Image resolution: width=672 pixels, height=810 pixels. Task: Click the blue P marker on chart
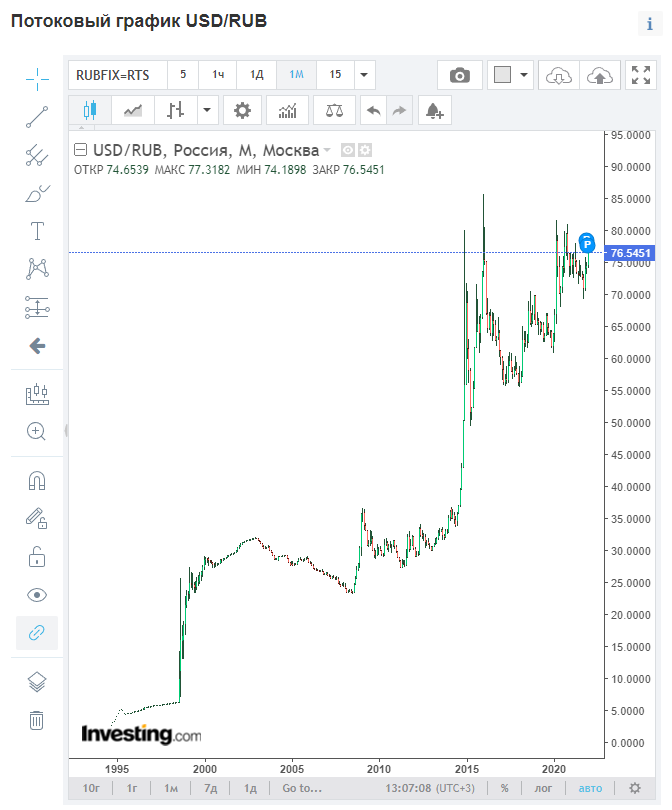click(x=587, y=243)
